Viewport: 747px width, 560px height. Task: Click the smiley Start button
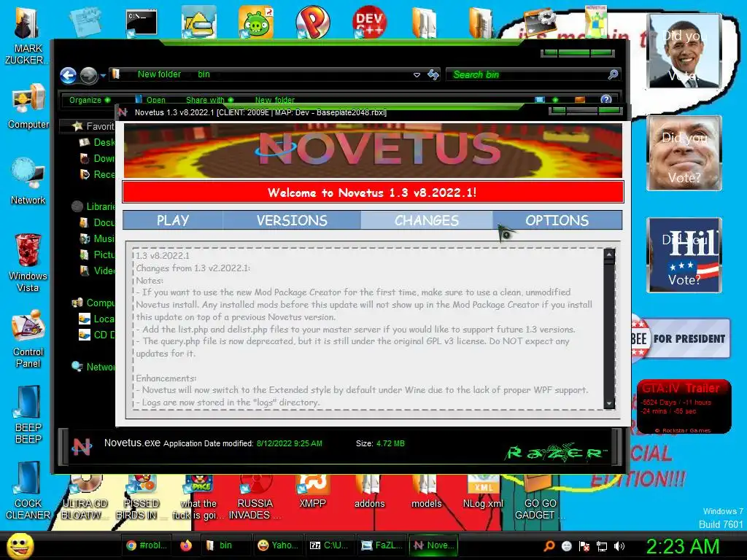point(20,545)
